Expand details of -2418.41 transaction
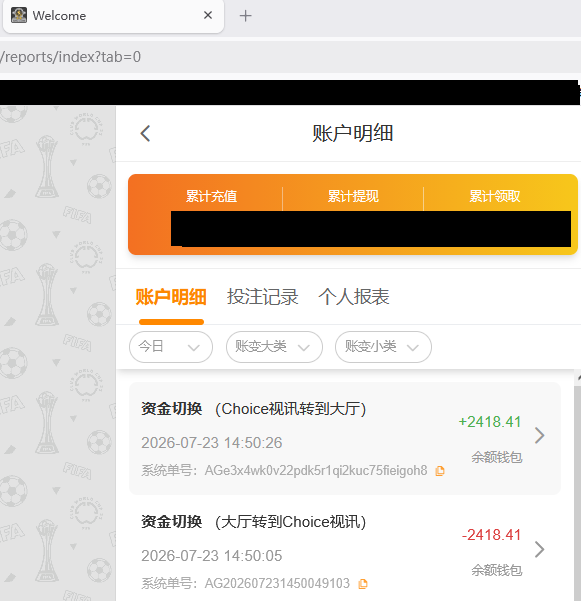The image size is (581, 601). point(540,549)
